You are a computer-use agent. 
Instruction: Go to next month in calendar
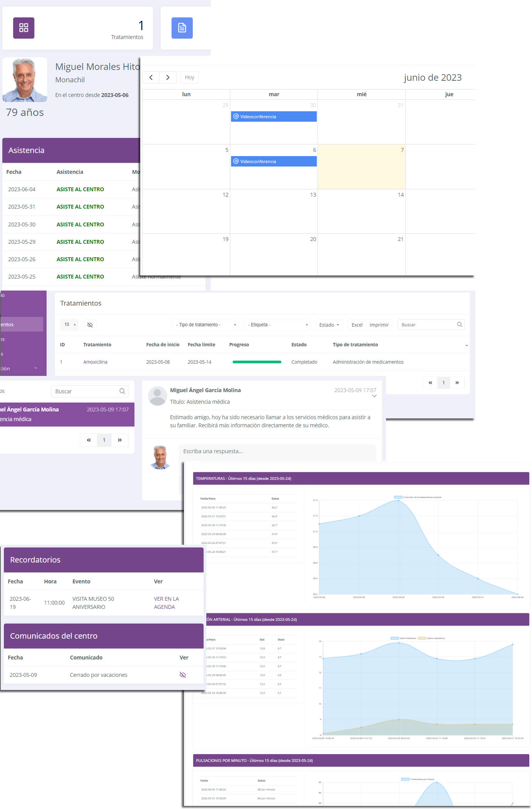click(168, 77)
